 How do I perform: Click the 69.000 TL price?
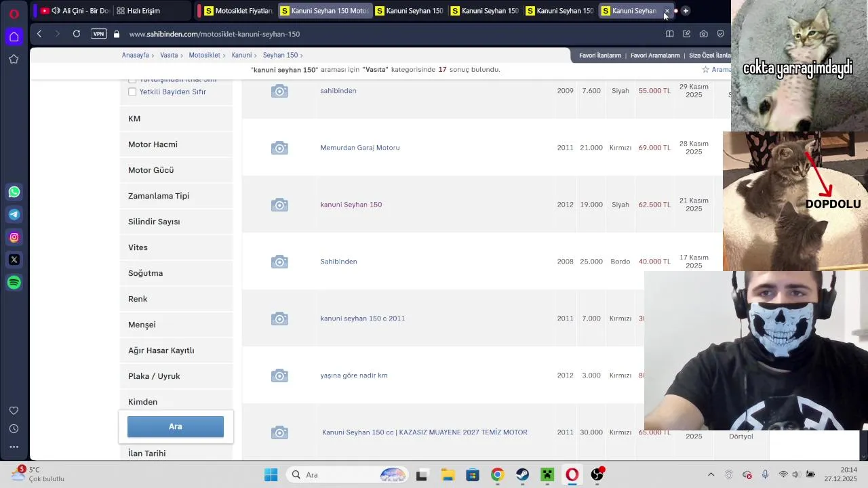(x=654, y=148)
